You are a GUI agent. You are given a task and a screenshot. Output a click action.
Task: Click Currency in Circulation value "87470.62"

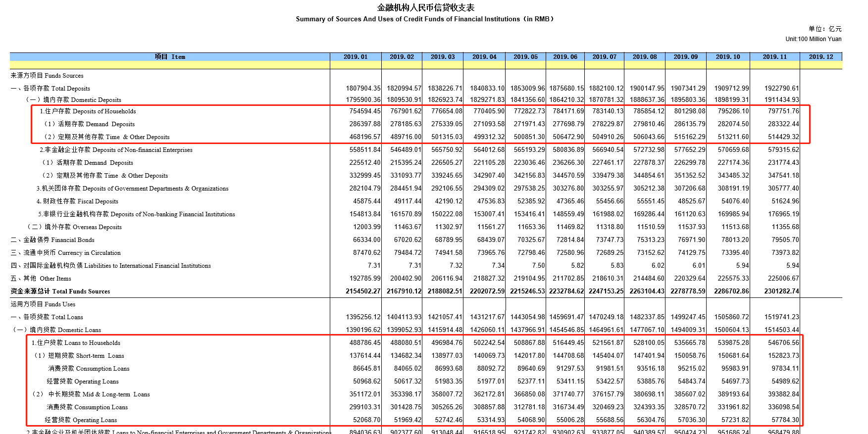[x=367, y=253]
